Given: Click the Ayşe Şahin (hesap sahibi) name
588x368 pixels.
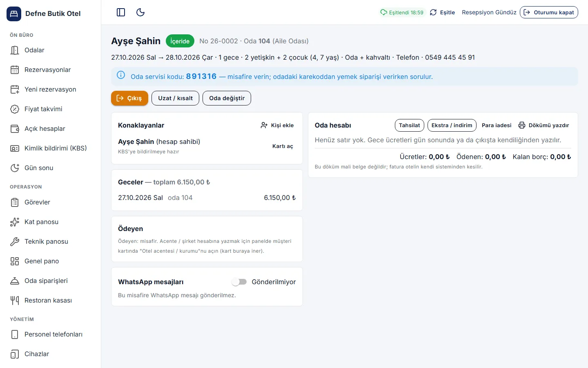Looking at the screenshot, I should point(159,141).
